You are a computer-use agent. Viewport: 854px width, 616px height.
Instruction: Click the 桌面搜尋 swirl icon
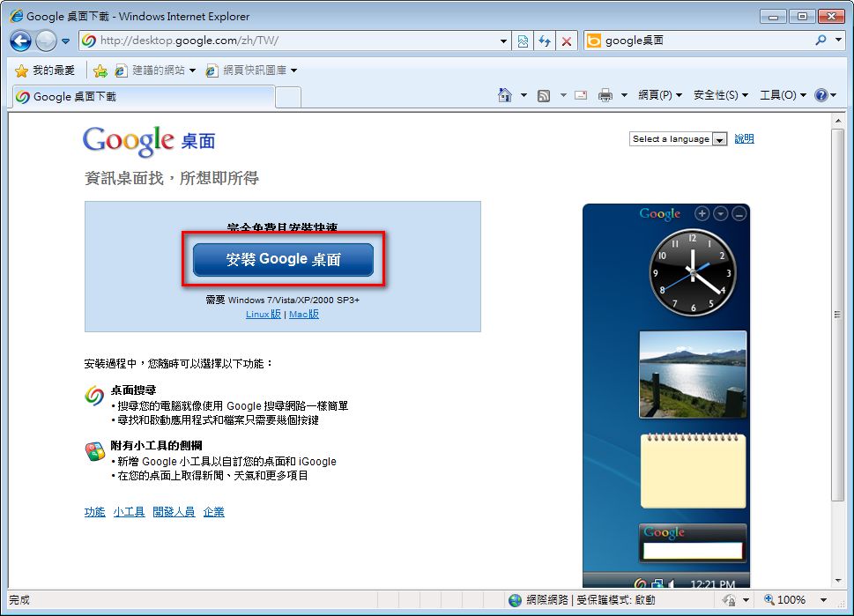tap(94, 396)
